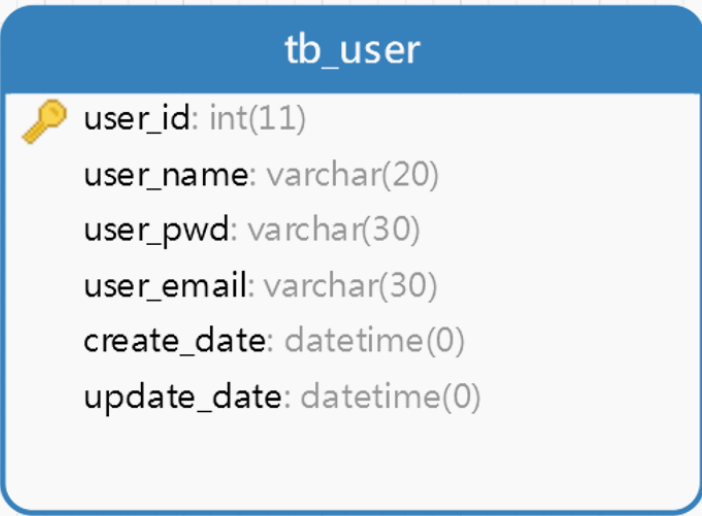
Task: Click the bottom blue border of the table
Action: pyautogui.click(x=351, y=511)
